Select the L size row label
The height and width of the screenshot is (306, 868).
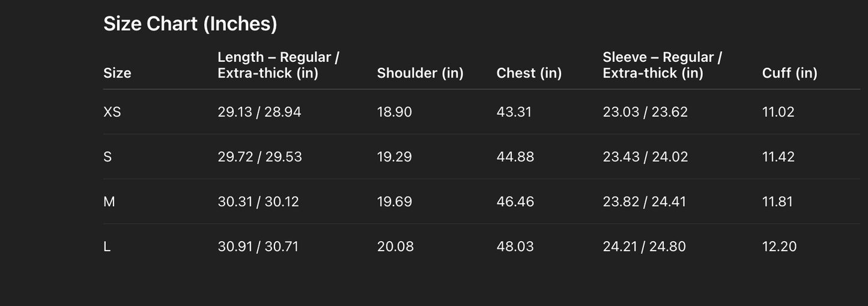(107, 246)
